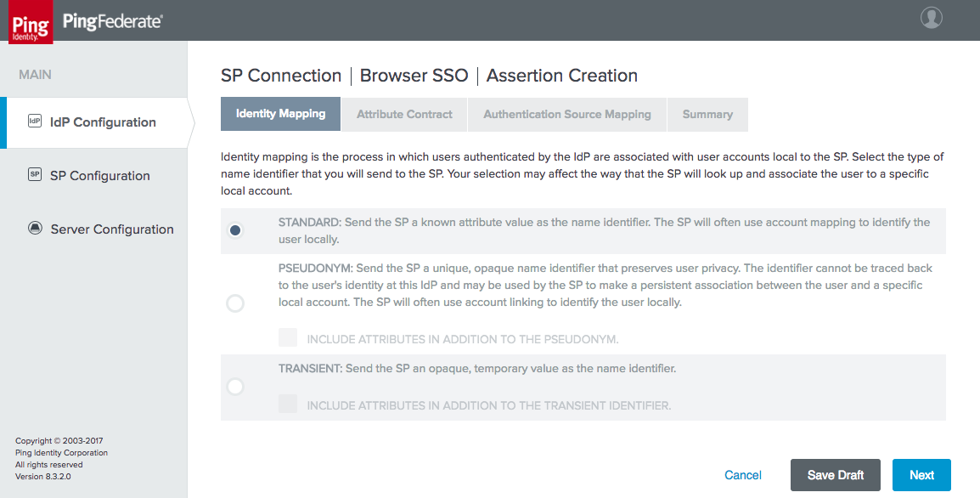The width and height of the screenshot is (980, 498).
Task: Select the Identity Mapping tab
Action: pos(280,114)
